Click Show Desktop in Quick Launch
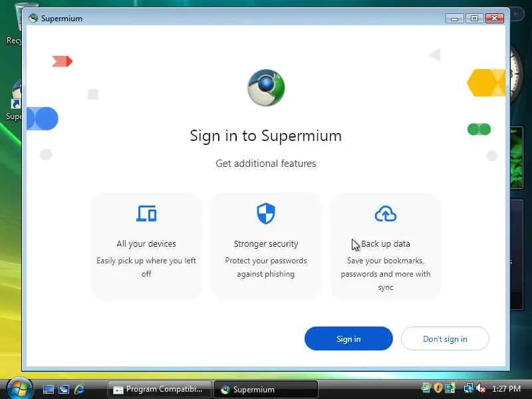532x399 pixels. (48, 389)
